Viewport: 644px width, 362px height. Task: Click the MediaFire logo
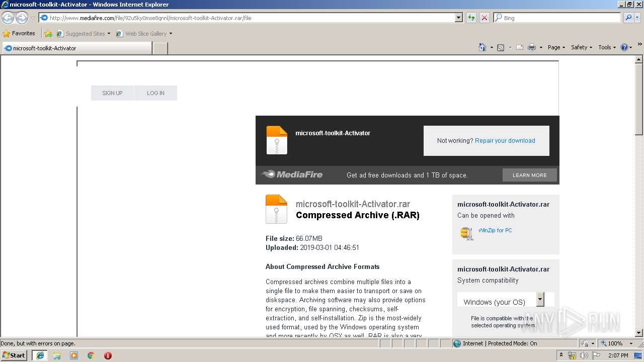pos(292,174)
